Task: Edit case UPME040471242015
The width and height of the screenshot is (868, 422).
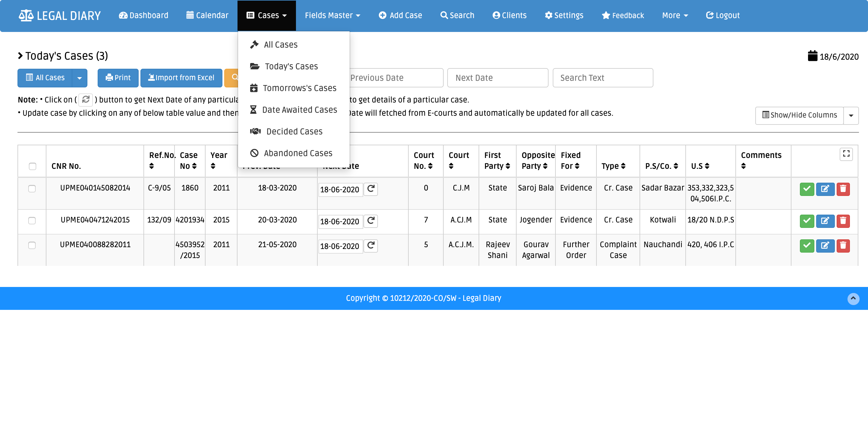Action: point(825,221)
